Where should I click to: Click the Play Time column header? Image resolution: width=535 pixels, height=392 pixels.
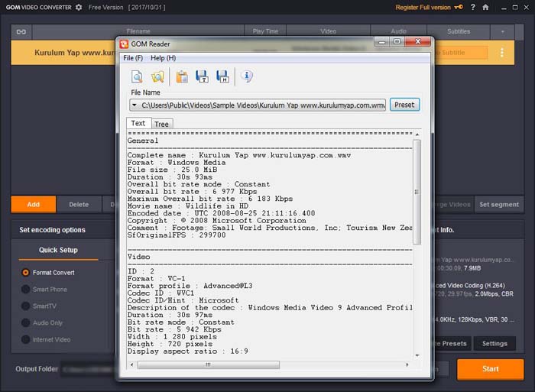click(x=265, y=31)
